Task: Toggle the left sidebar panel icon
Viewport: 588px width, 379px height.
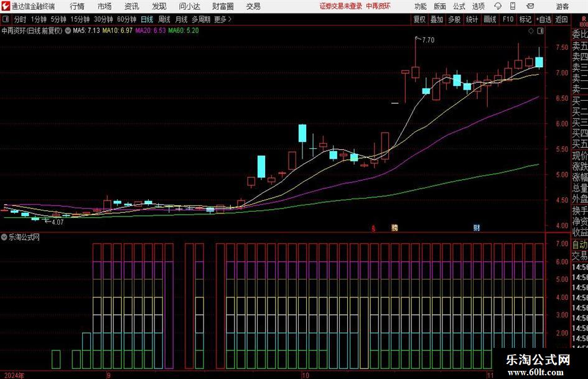Action: coord(6,19)
